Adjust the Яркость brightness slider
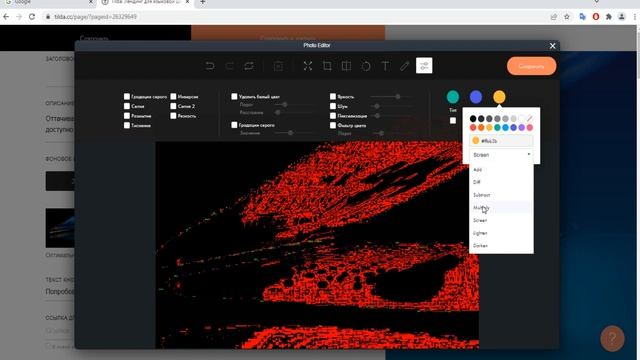The width and height of the screenshot is (640, 360). [391, 97]
